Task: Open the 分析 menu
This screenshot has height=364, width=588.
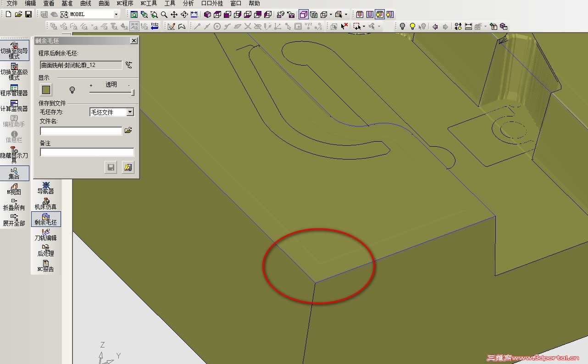Action: pos(188,3)
